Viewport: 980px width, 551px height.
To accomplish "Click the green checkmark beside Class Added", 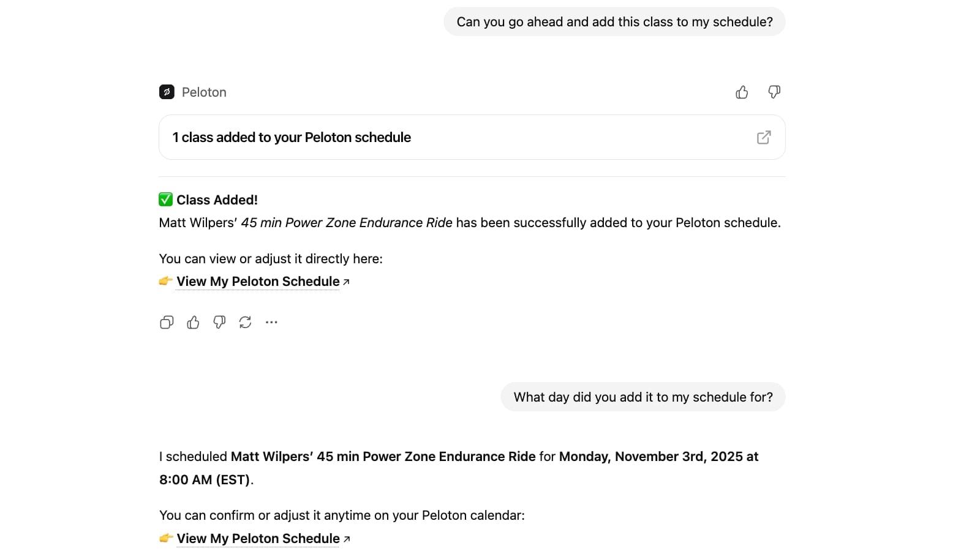I will coord(165,200).
